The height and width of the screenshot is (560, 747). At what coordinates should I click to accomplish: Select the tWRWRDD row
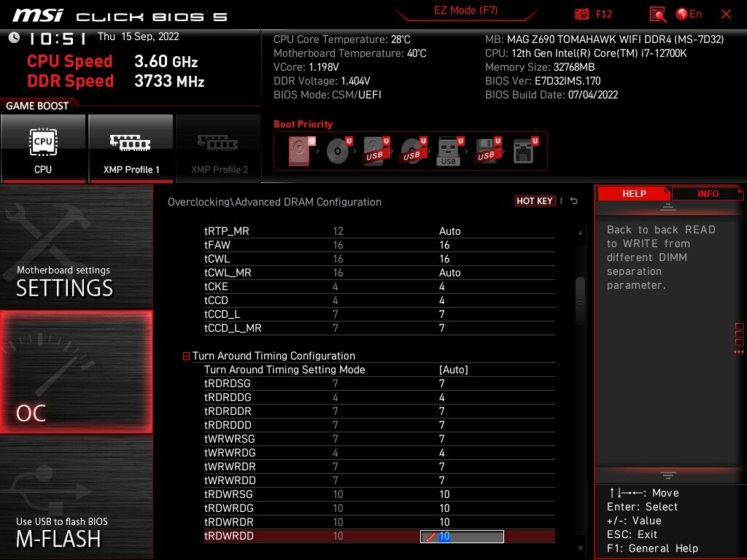(379, 480)
